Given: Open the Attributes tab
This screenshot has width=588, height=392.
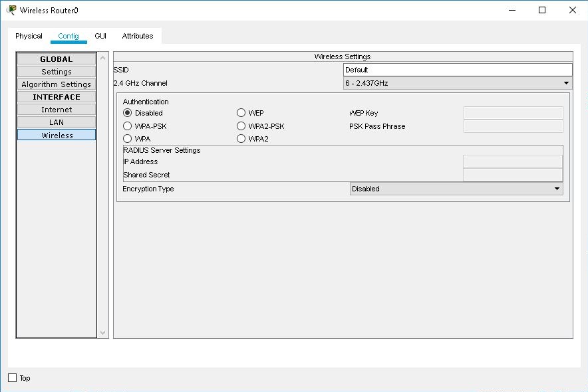Looking at the screenshot, I should click(137, 36).
